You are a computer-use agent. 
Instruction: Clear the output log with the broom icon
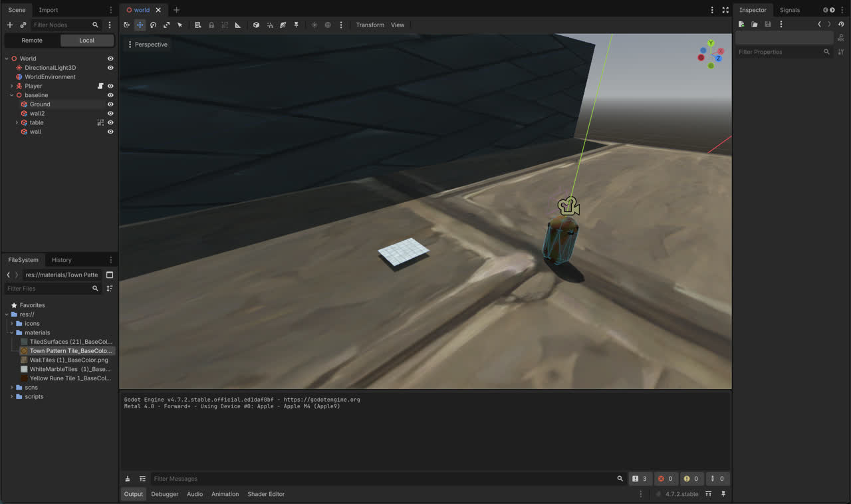128,479
